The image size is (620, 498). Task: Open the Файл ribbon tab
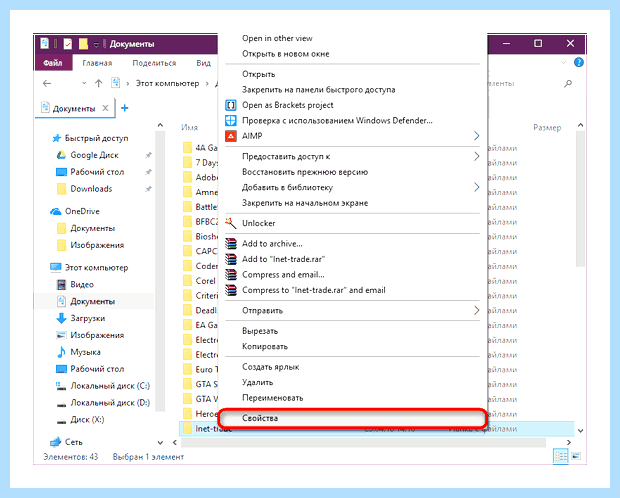pyautogui.click(x=53, y=63)
